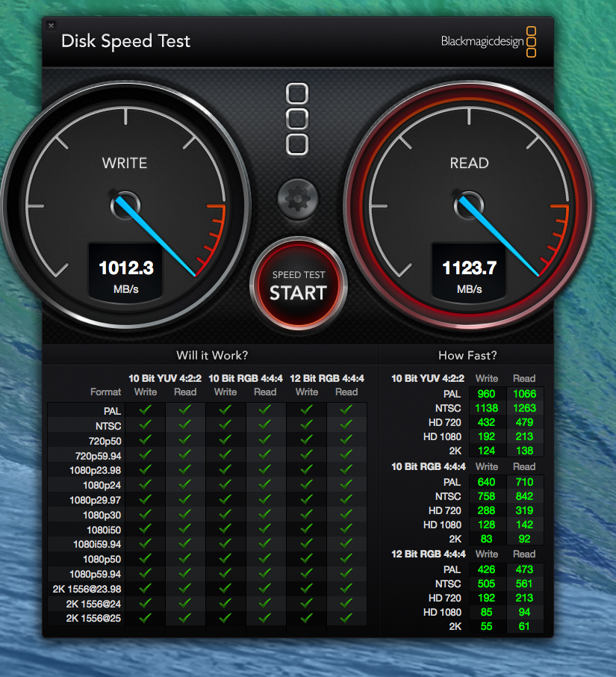Click 1080p50 checkmark under 10 Bit YUV Read

pyautogui.click(x=185, y=558)
